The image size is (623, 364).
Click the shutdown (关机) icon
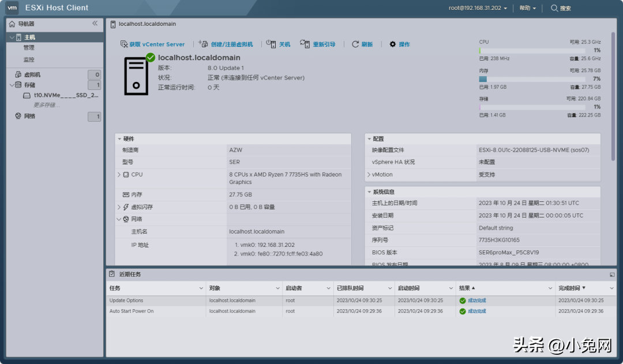click(271, 44)
